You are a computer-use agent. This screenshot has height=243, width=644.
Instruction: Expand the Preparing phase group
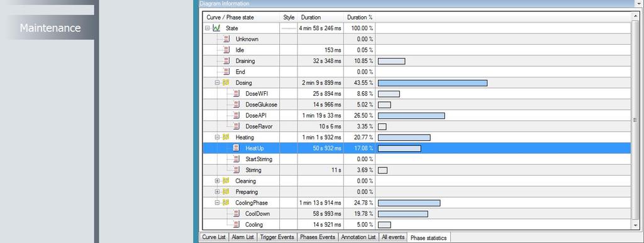(x=217, y=191)
